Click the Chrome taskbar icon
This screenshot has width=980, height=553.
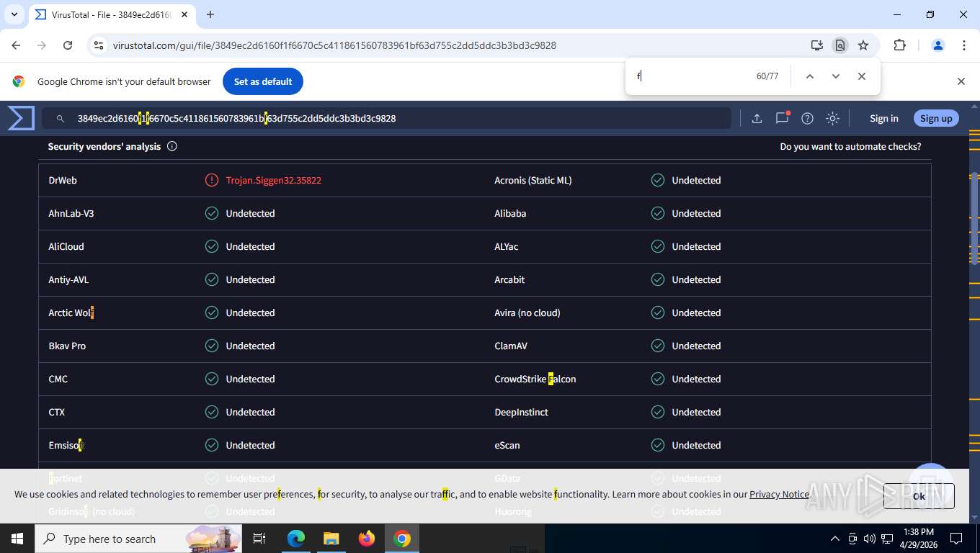pos(402,539)
